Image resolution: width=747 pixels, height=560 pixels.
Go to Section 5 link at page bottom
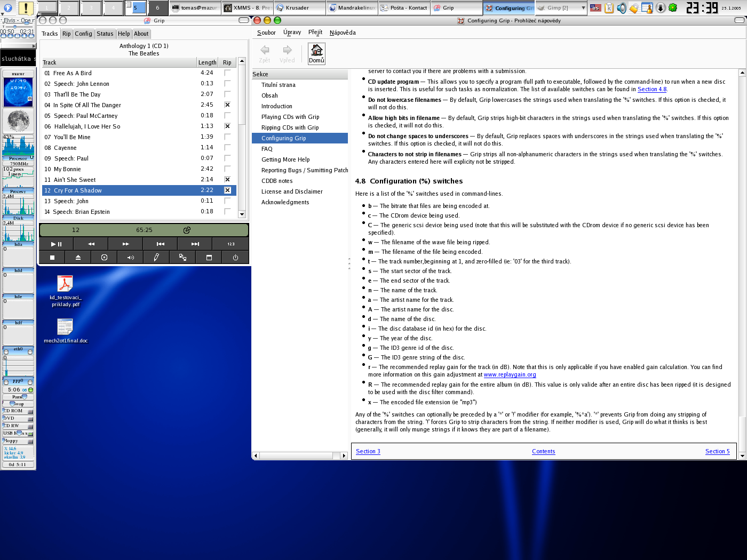click(717, 452)
